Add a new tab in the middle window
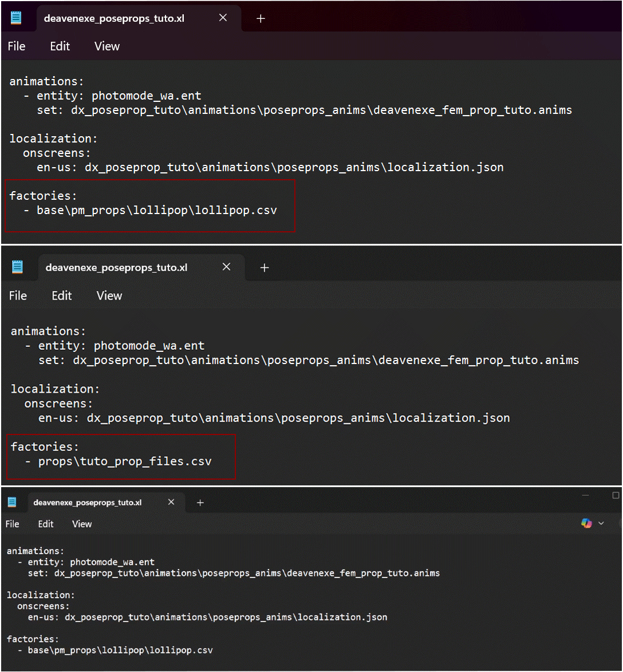 click(264, 267)
